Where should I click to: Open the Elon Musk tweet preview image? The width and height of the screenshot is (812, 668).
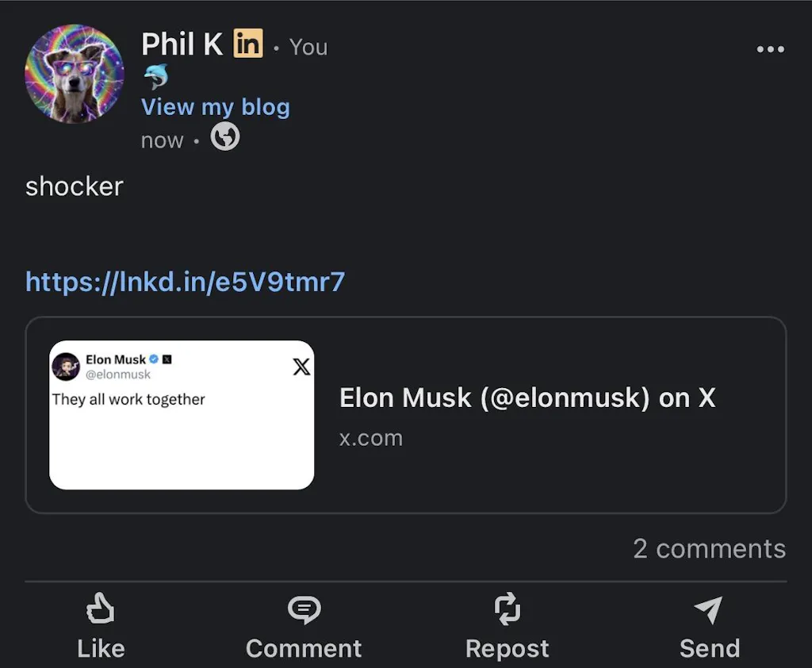pos(182,415)
